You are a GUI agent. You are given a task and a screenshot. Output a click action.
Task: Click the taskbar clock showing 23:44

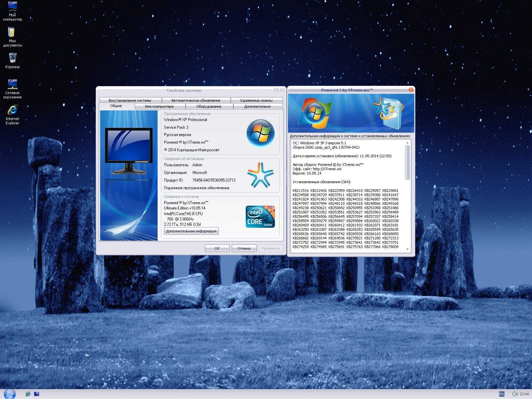(524, 394)
